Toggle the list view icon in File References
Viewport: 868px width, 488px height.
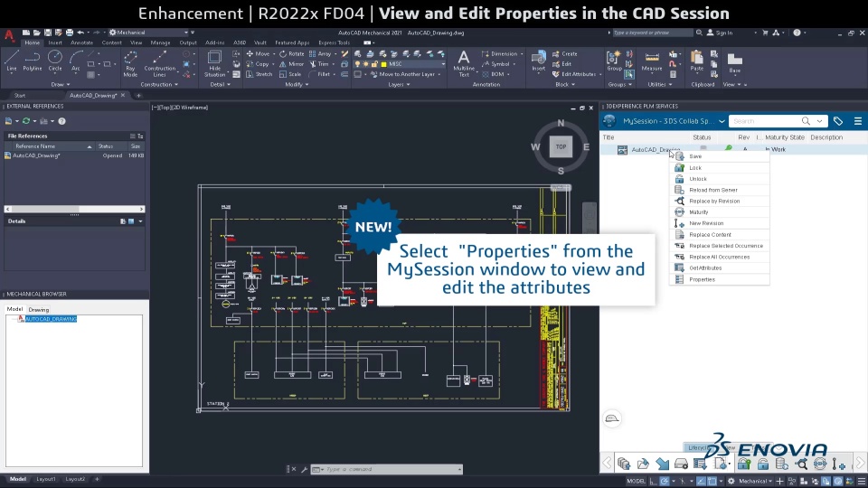click(132, 136)
